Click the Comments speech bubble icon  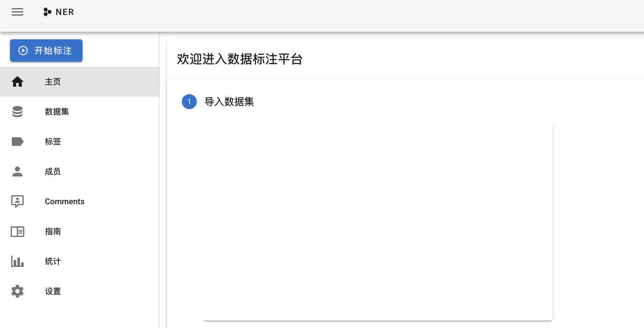point(17,201)
